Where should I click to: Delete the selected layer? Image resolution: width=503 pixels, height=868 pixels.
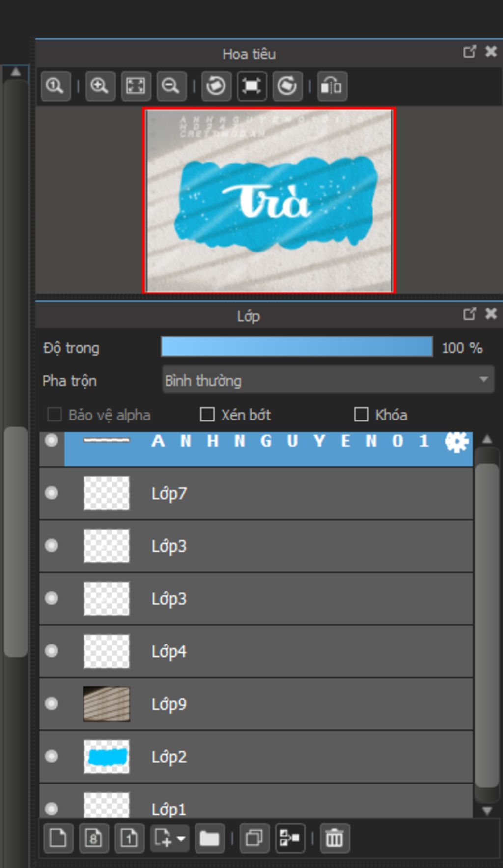[x=335, y=838]
